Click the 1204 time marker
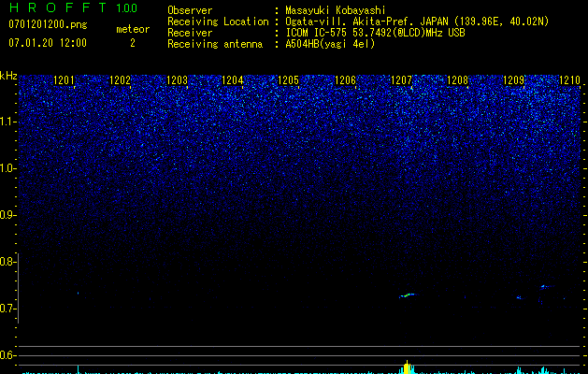Screen dimensions: 588x374 pos(233,80)
